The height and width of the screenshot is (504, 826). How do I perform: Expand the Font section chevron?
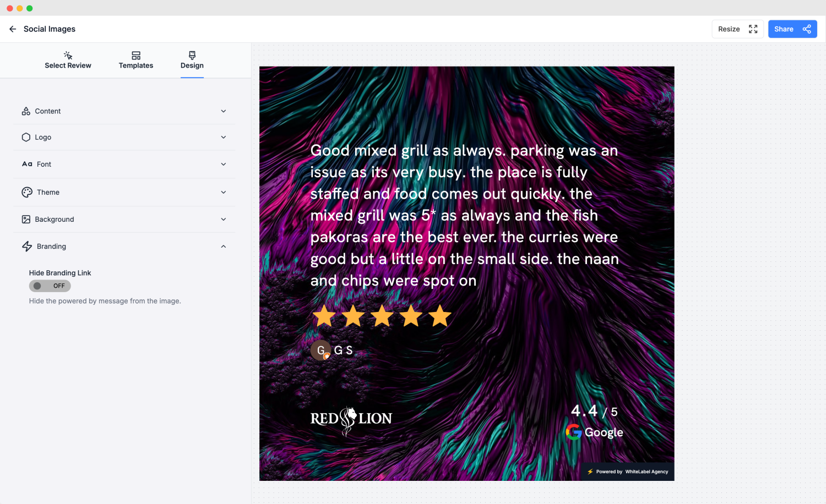(224, 164)
